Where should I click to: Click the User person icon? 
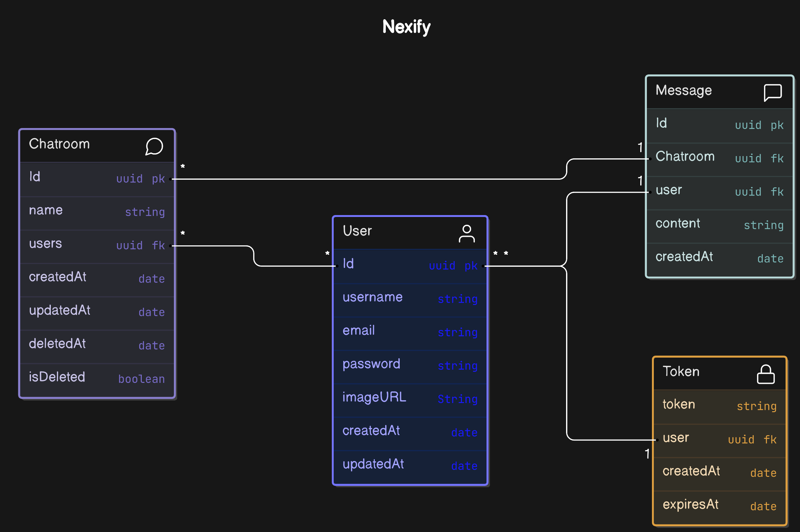click(467, 233)
